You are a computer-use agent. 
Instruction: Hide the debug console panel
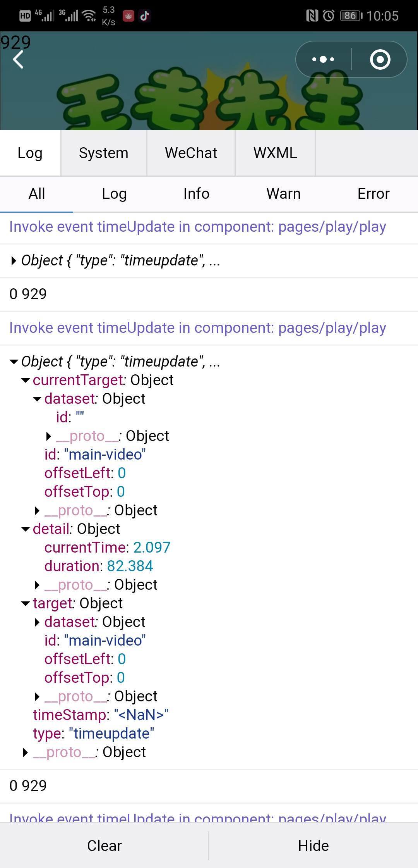point(313,846)
